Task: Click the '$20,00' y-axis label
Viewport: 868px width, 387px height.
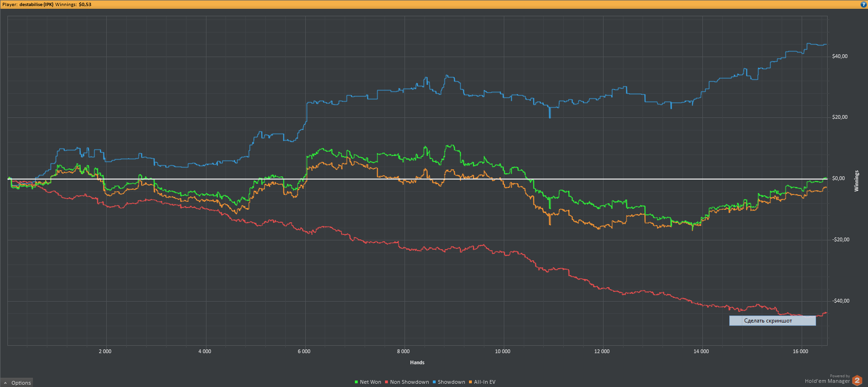Action: 840,117
